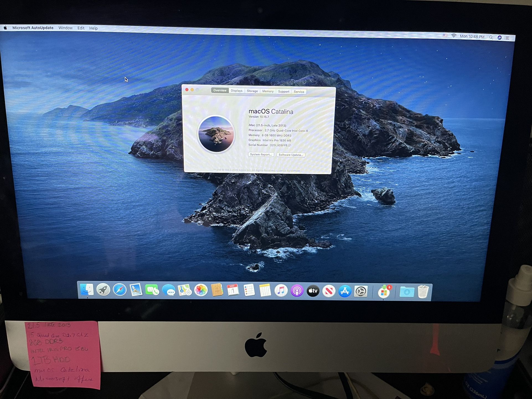This screenshot has width=532, height=399.
Task: Open Reminders in the Dock
Action: pos(249,291)
